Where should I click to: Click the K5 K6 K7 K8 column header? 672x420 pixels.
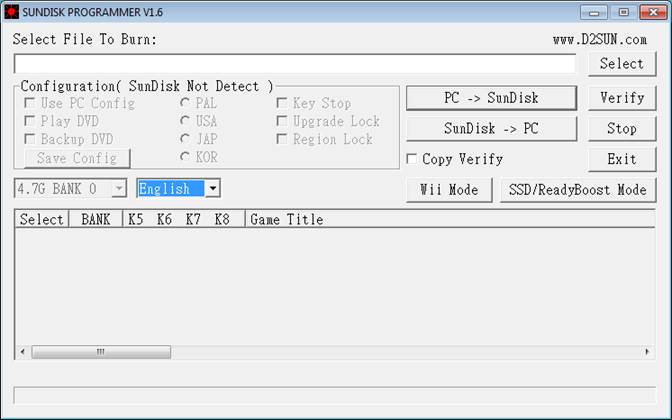[x=184, y=219]
